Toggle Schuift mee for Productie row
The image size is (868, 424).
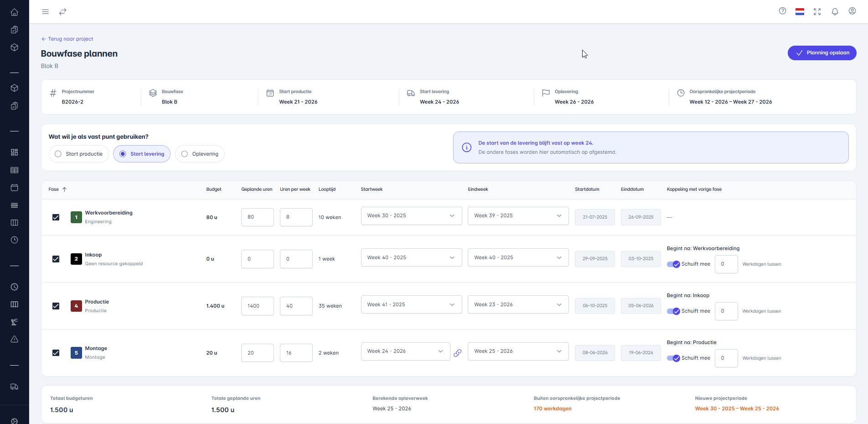[673, 311]
